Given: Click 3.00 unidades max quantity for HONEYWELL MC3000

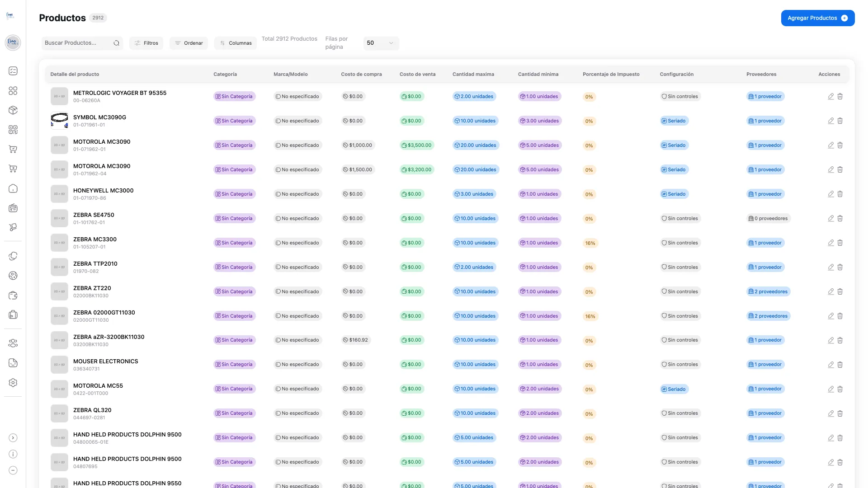Looking at the screenshot, I should [x=474, y=194].
